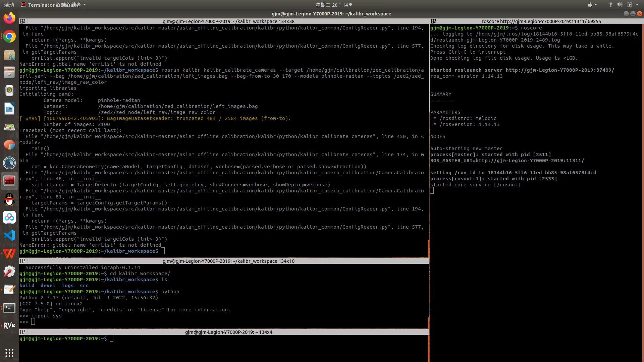Click the volume speaker status icon
644x362 pixels.
pos(620,5)
